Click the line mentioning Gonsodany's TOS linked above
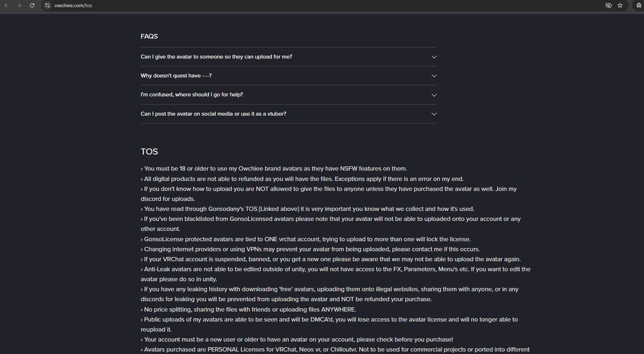Image resolution: width=644 pixels, height=354 pixels. [307, 209]
